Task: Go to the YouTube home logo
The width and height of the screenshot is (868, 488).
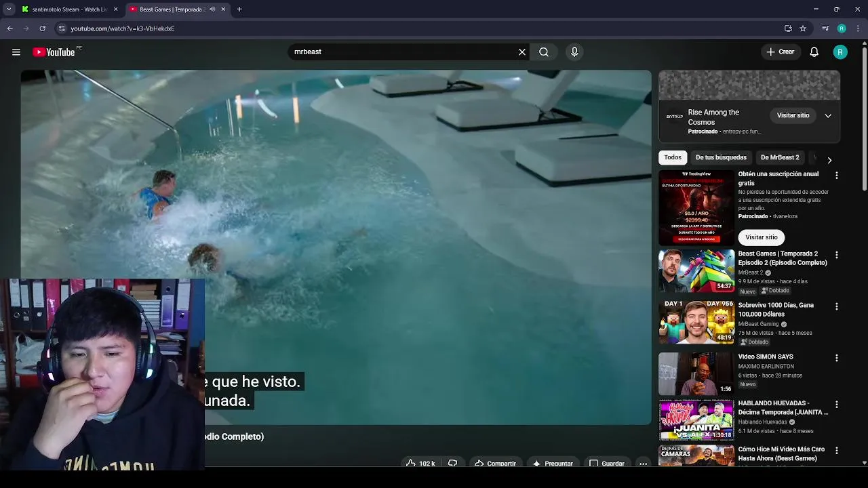Action: [54, 52]
